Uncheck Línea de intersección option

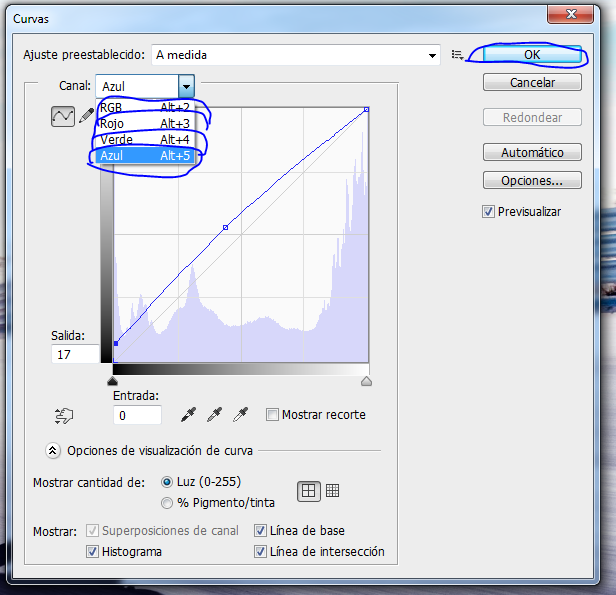(260, 551)
